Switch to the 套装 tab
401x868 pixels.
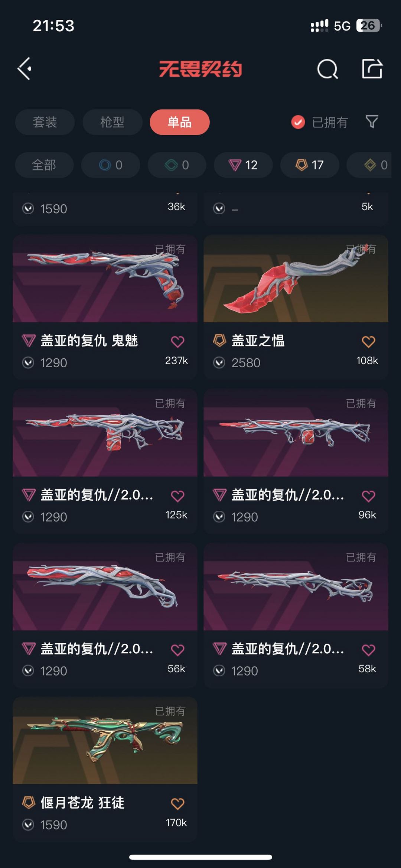45,122
